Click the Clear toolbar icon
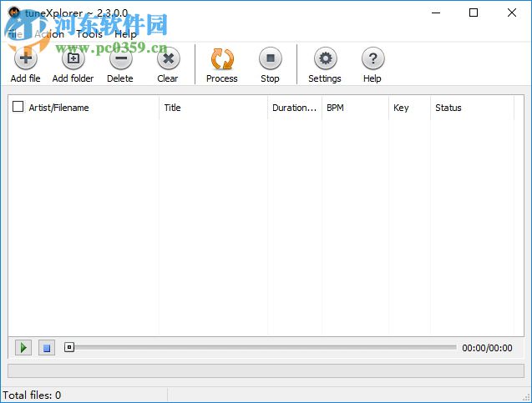 point(169,58)
